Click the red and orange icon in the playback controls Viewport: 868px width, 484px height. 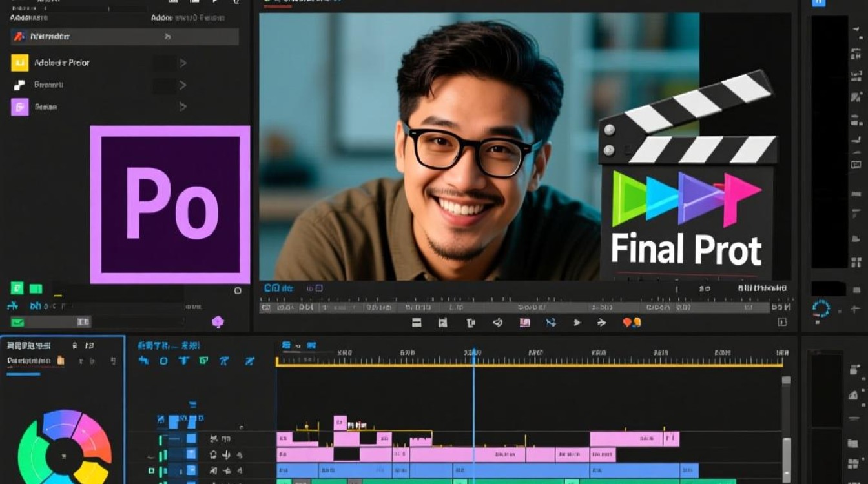632,323
